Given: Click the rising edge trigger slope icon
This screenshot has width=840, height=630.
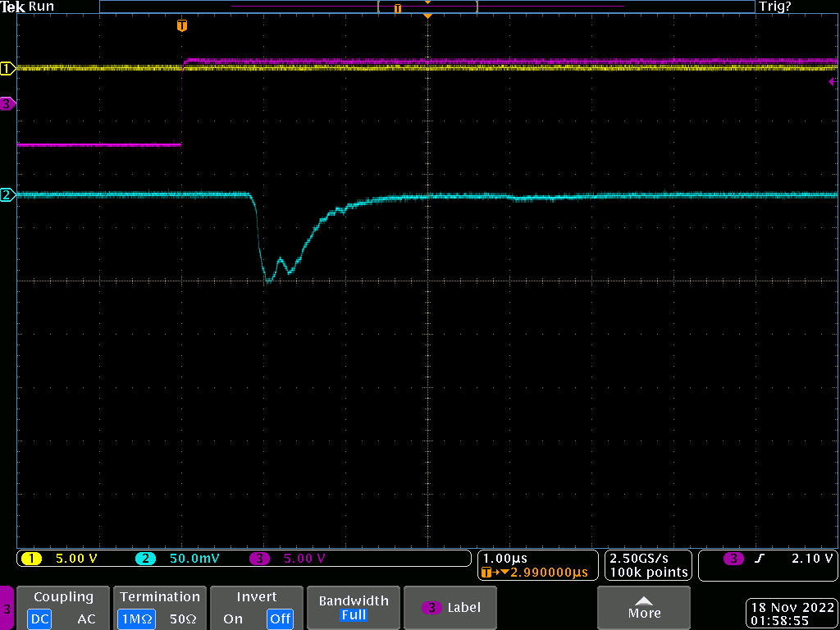Looking at the screenshot, I should click(760, 559).
